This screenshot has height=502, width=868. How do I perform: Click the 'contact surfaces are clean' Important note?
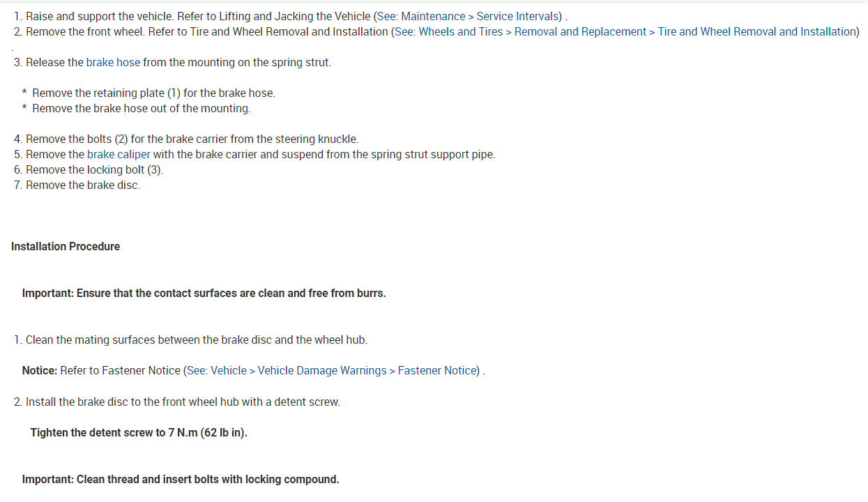204,293
